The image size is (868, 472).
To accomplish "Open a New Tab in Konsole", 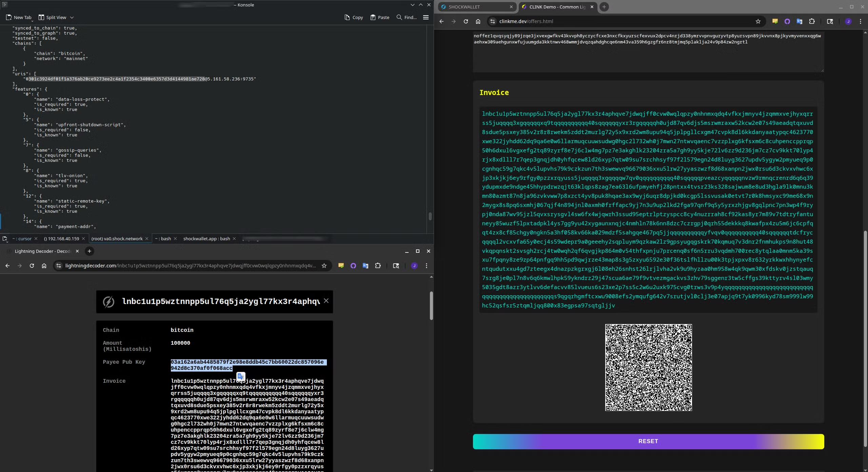I will pos(19,17).
